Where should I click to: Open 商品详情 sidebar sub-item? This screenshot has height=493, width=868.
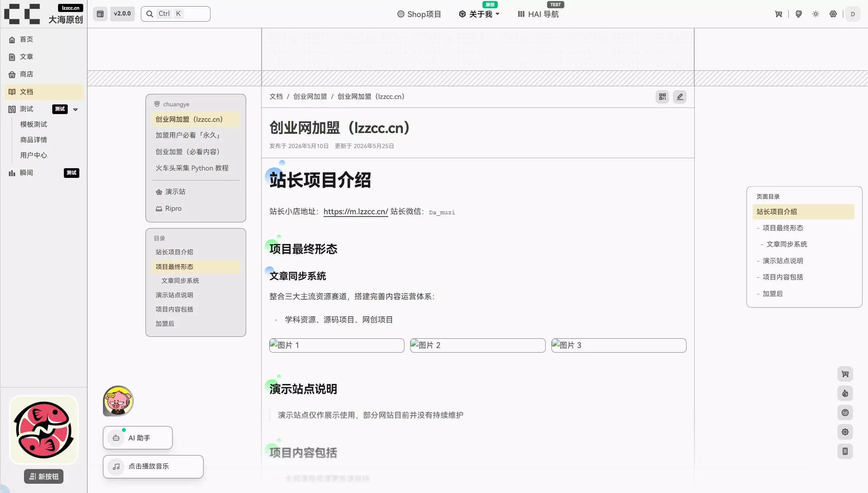[x=34, y=140]
